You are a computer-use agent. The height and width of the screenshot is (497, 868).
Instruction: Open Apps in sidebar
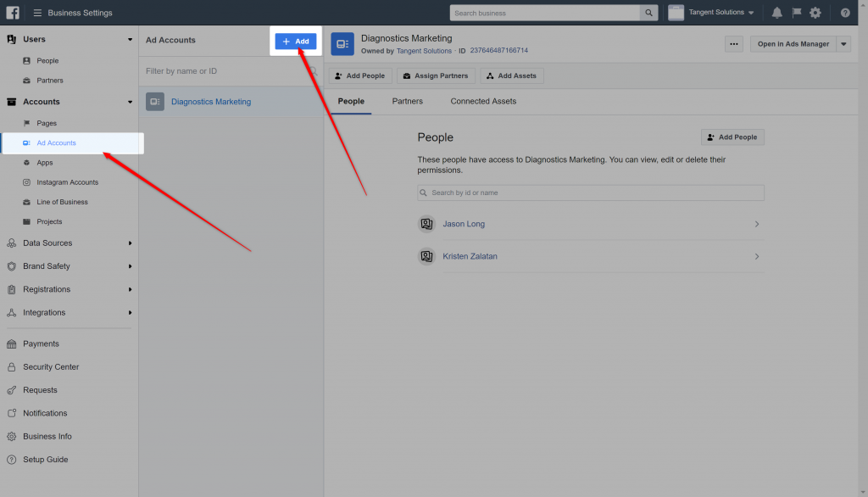click(x=45, y=163)
